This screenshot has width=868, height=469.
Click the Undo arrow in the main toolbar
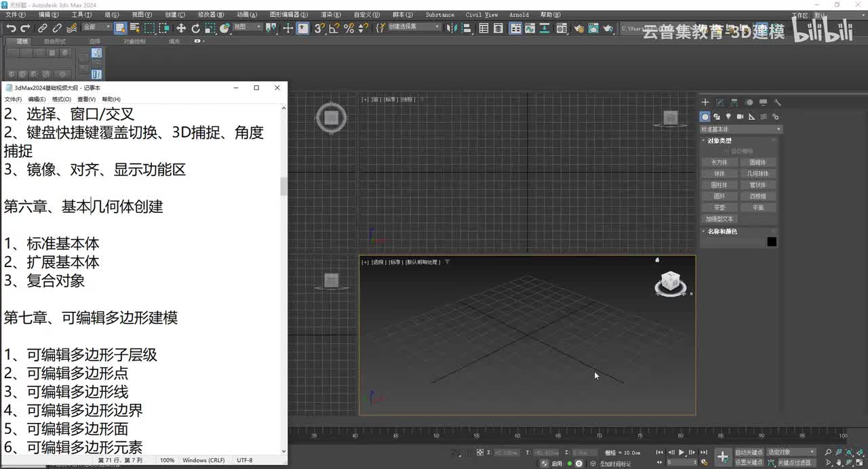point(11,28)
